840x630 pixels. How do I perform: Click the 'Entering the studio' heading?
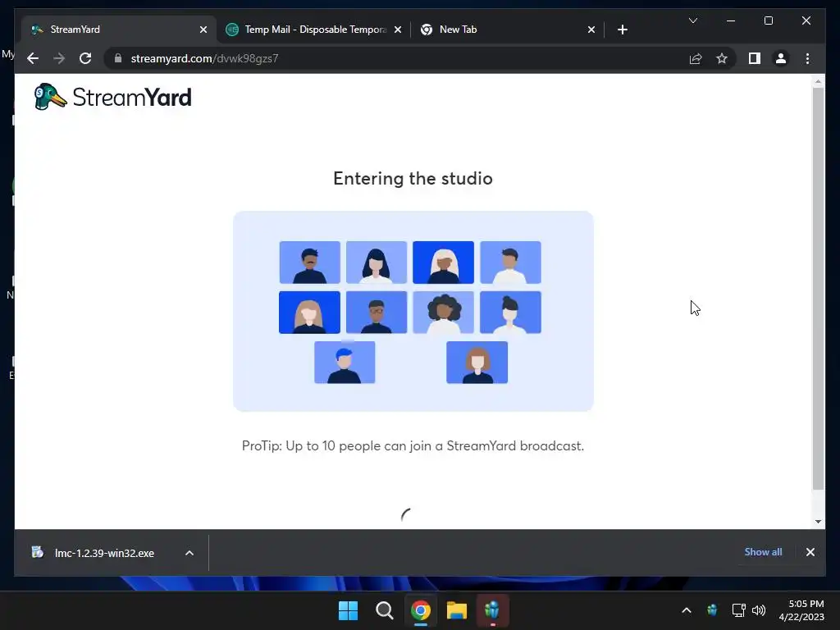pyautogui.click(x=413, y=178)
